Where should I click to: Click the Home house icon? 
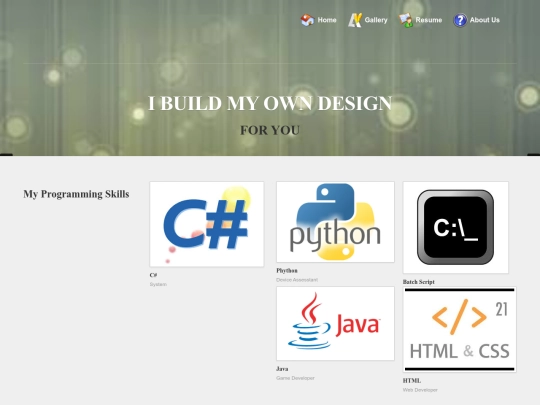tap(307, 20)
